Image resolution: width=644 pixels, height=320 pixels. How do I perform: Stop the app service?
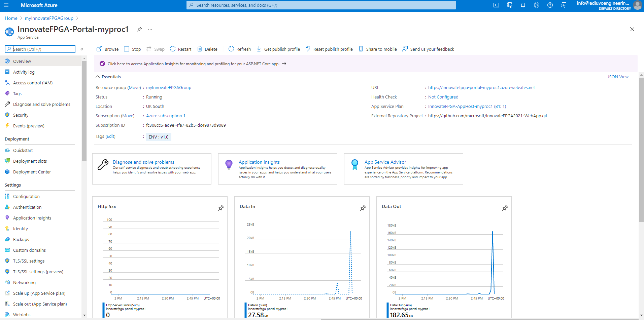(x=132, y=49)
